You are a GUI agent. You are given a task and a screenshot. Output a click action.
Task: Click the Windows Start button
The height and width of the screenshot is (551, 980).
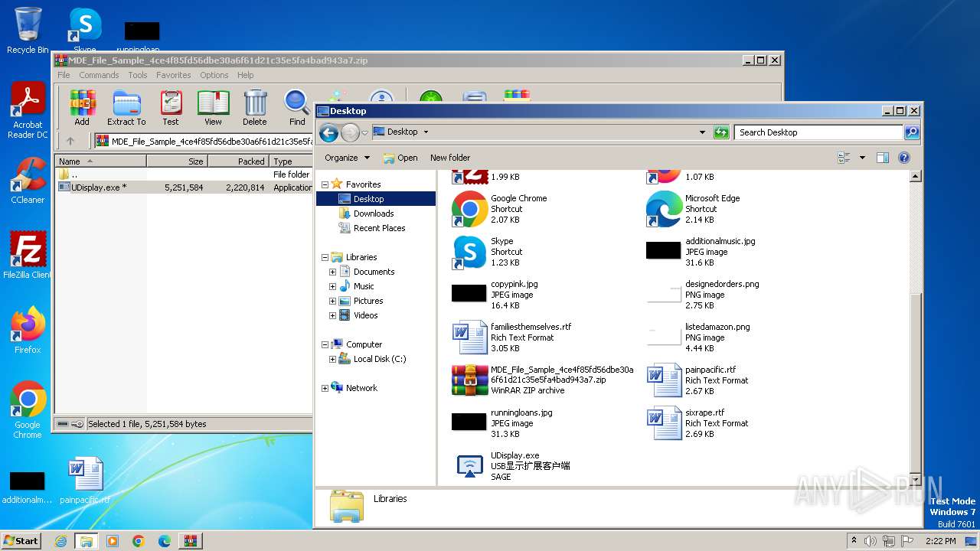21,540
